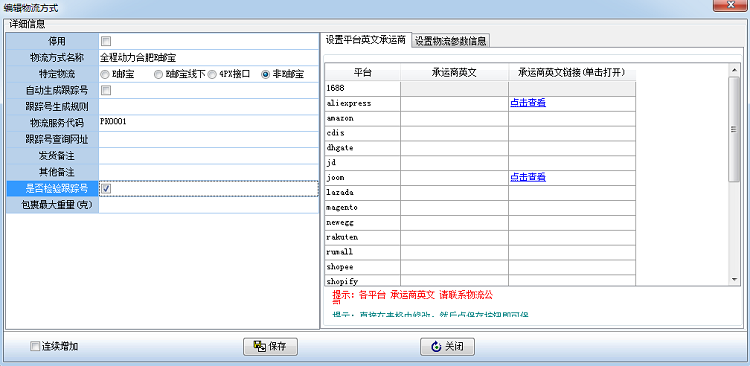Click the 其他备注 input field
Image resolution: width=750 pixels, height=366 pixels.
(208, 172)
